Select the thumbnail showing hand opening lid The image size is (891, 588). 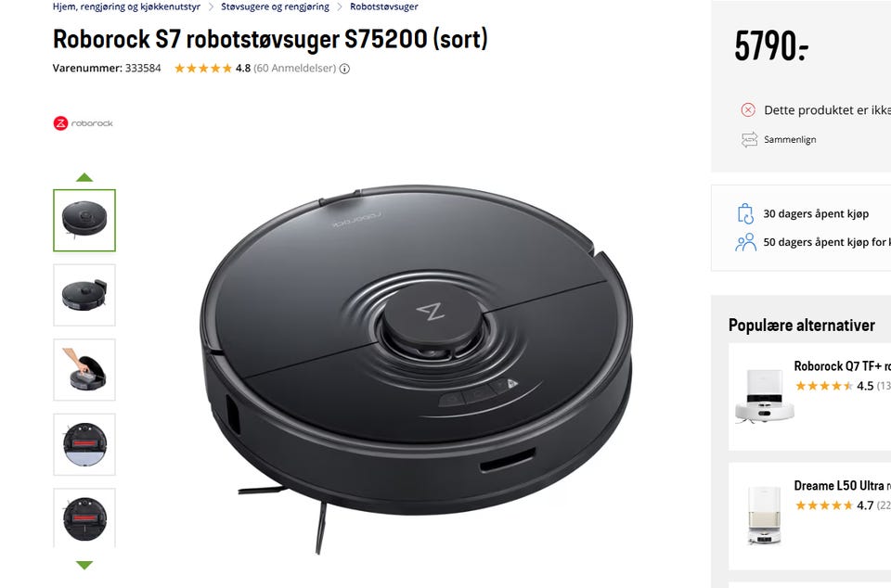[x=84, y=369]
